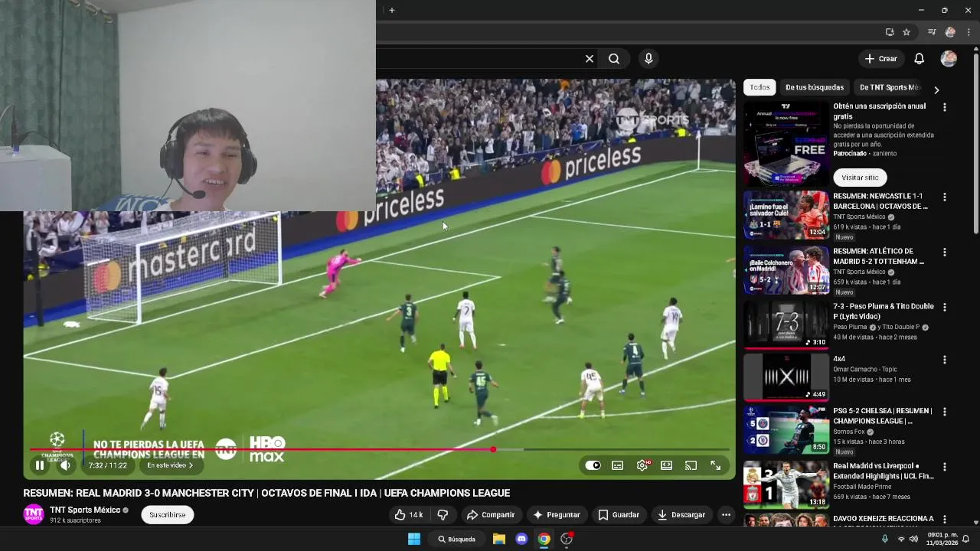Open Windows Start menu

coord(413,539)
